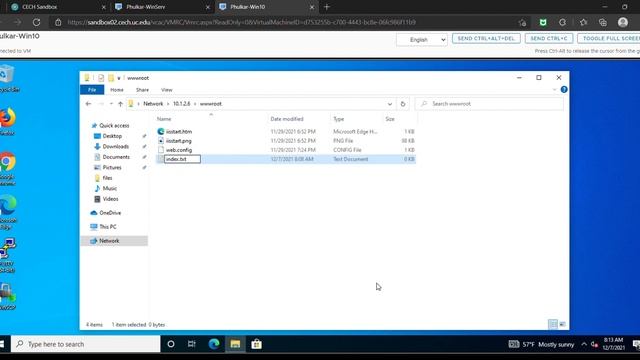
Task: Sort by Name column header
Action: point(164,119)
